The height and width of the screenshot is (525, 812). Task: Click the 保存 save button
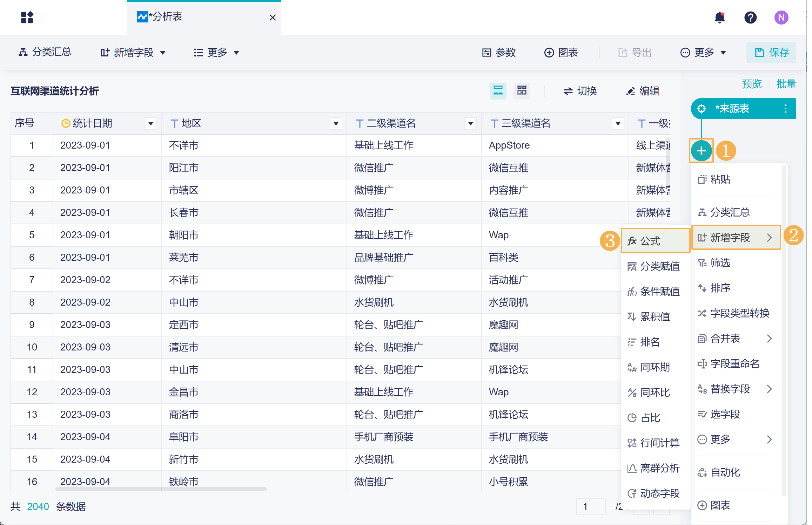[x=771, y=53]
